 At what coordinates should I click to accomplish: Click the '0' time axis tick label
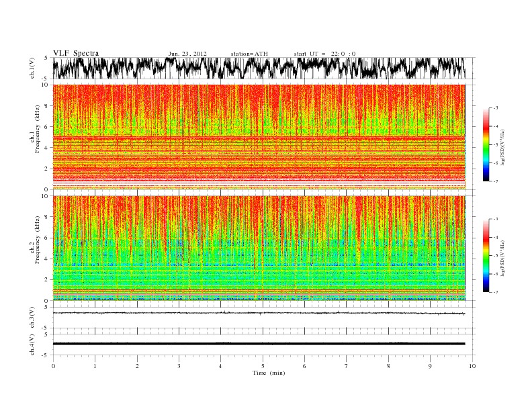53,366
